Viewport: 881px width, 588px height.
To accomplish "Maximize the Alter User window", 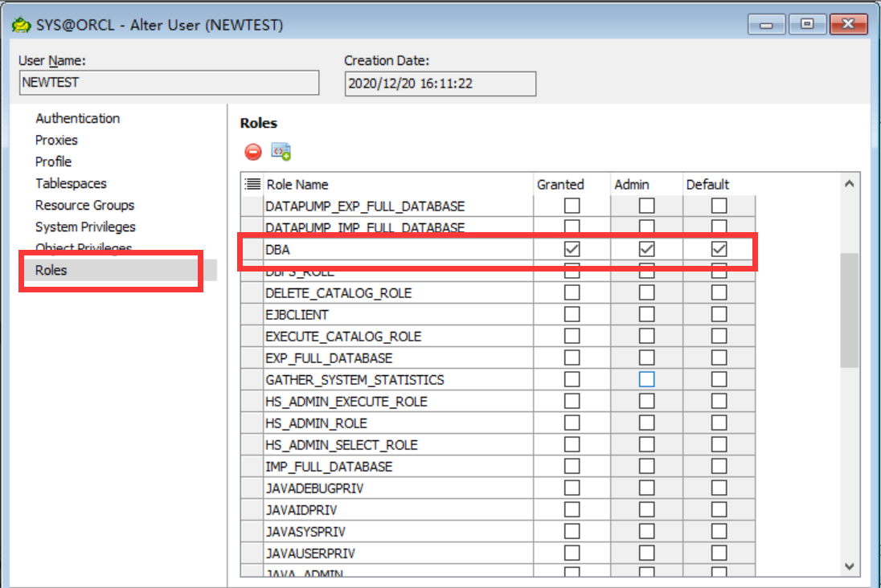I will tap(807, 24).
